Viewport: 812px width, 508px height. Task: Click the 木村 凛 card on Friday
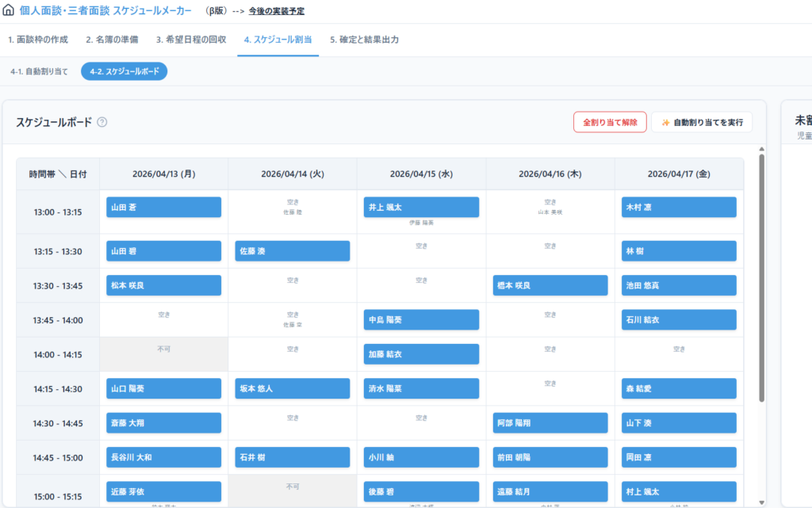click(679, 207)
